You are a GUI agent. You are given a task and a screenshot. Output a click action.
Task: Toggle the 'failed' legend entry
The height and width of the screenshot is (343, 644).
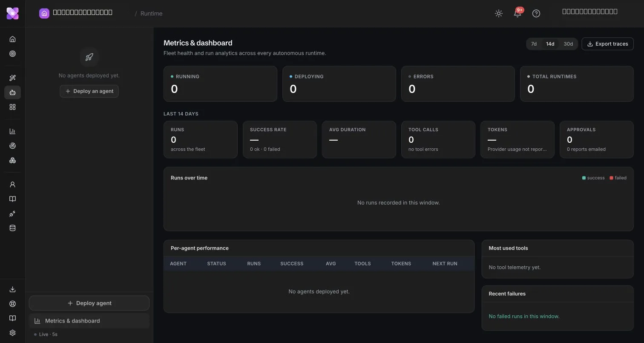[x=618, y=178]
